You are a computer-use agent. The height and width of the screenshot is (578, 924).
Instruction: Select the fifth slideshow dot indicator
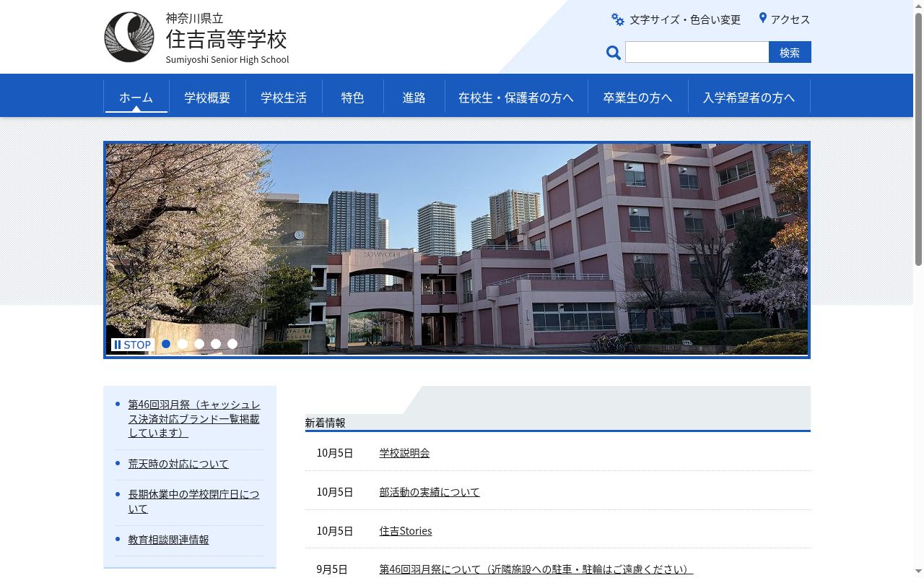point(232,344)
